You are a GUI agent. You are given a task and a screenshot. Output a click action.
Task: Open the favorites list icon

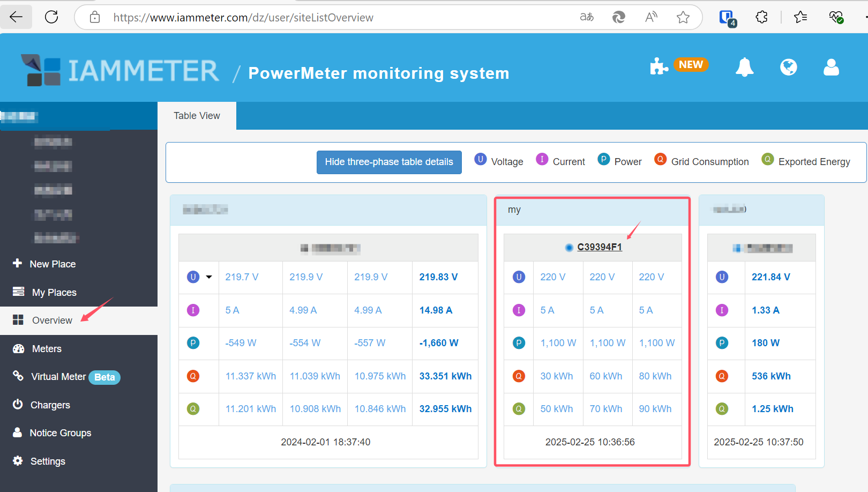click(x=800, y=17)
